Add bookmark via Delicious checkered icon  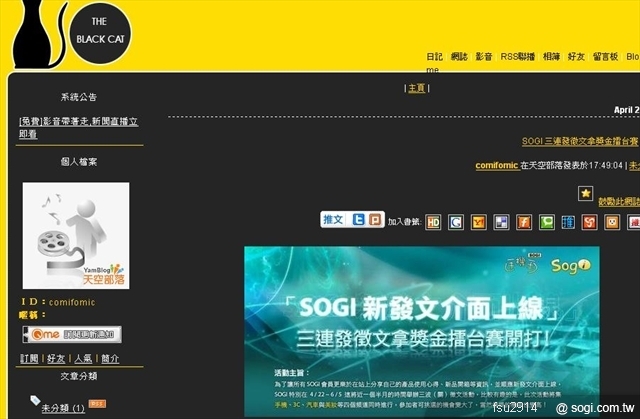501,222
